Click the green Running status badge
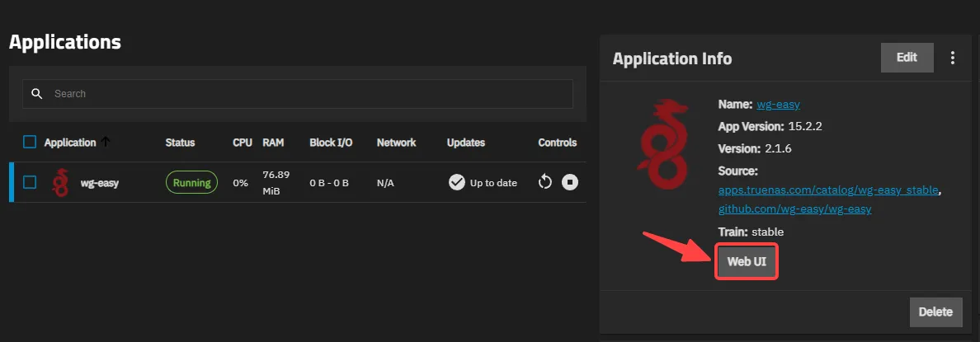 point(192,183)
